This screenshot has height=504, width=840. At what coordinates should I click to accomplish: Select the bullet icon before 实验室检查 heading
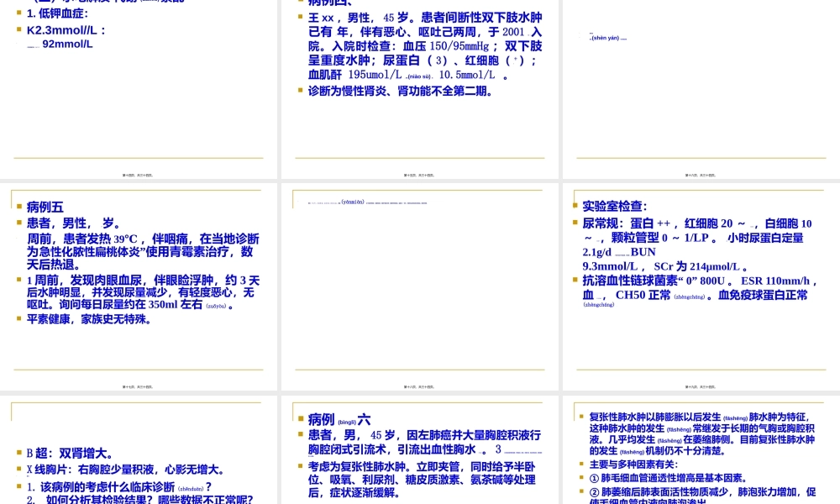coord(575,206)
